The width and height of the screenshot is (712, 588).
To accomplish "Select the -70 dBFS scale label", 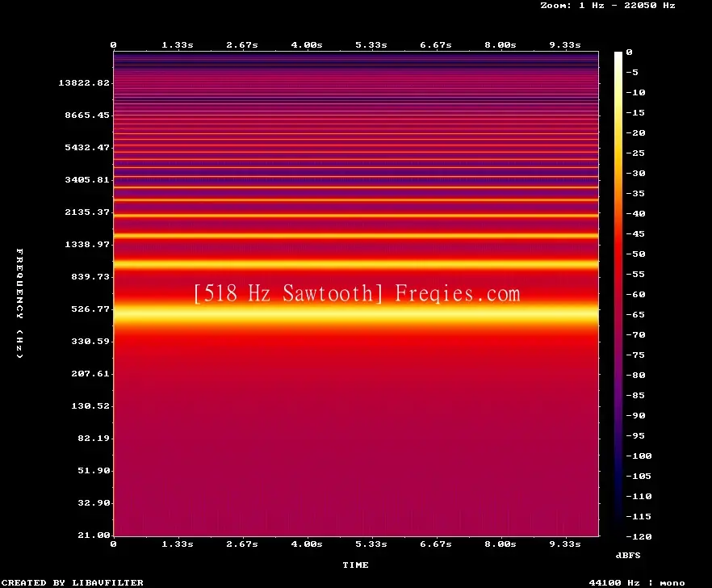I will [635, 335].
